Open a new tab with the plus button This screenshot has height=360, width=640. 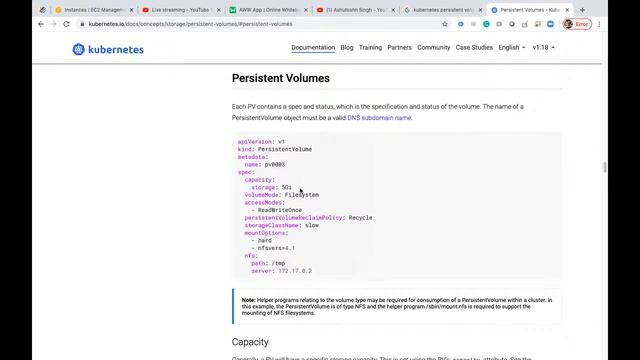pyautogui.click(x=582, y=10)
